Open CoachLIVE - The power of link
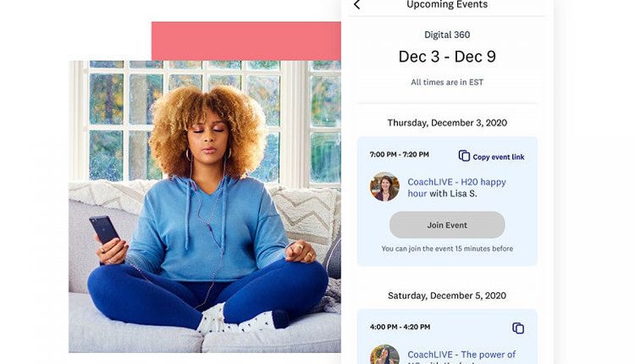 pyautogui.click(x=461, y=356)
